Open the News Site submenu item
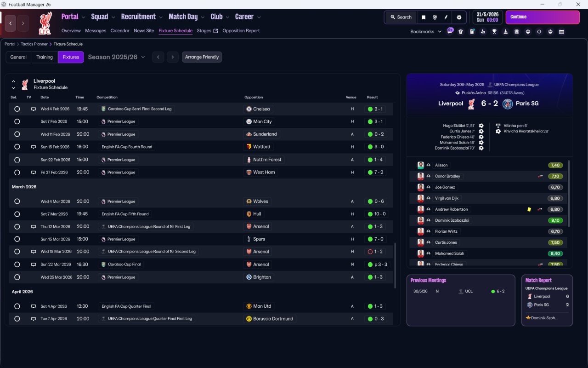 144,31
